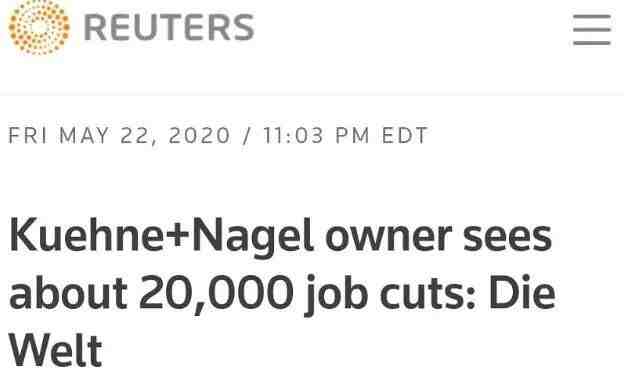Click the Kuehne+Nagel word in the headline
The width and height of the screenshot is (624, 382).
coord(161,237)
